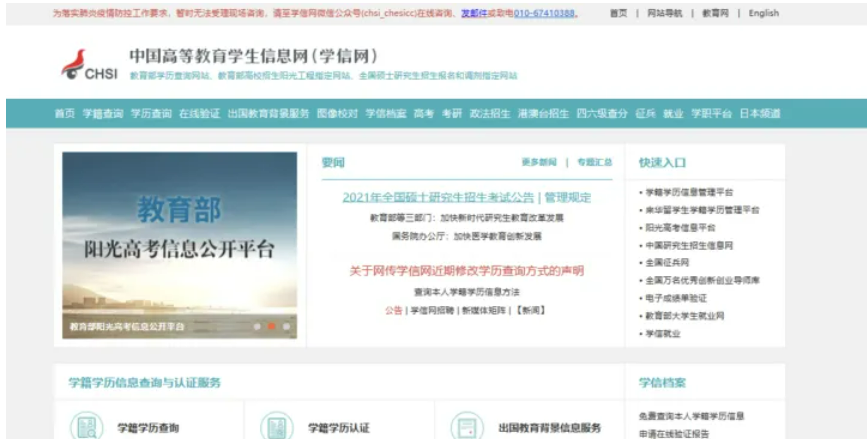Open 学信档案 in the navigation bar

pos(385,113)
